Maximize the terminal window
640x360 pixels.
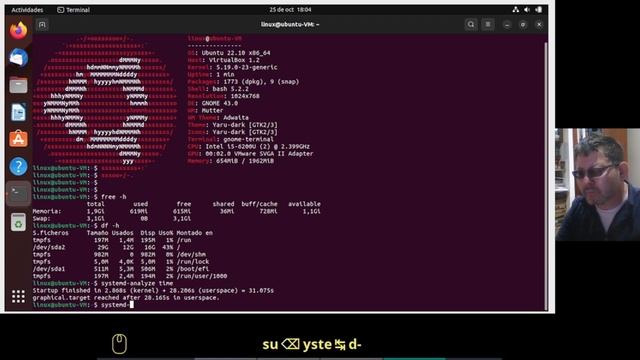[x=523, y=24]
